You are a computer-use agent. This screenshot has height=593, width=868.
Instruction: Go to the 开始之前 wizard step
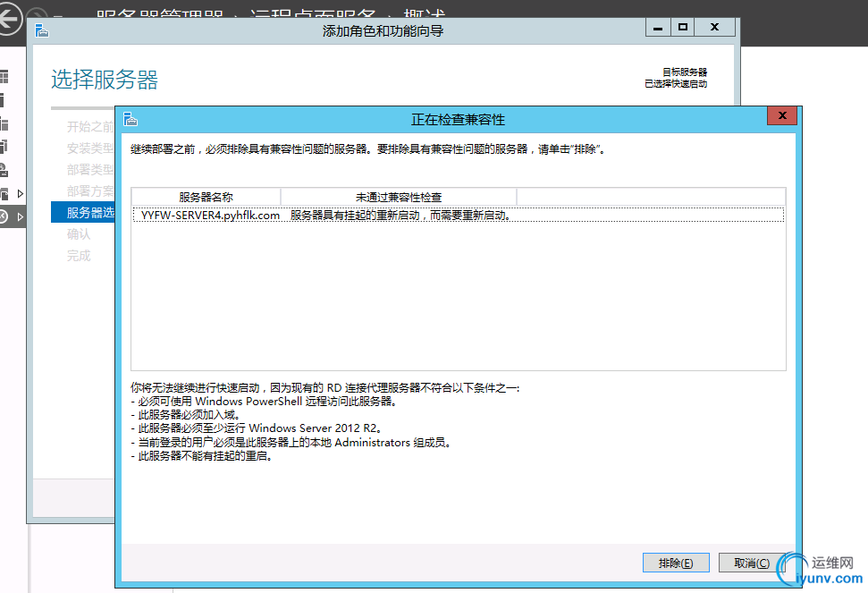tap(90, 127)
